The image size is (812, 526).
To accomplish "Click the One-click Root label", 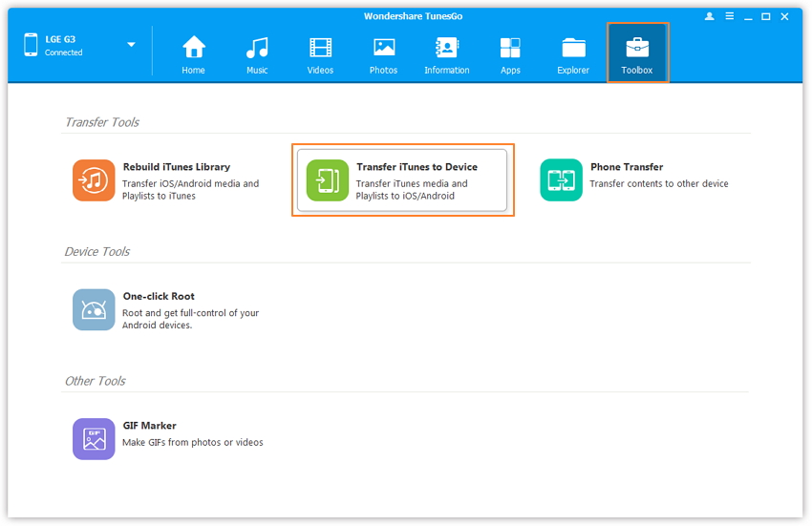I will [159, 297].
